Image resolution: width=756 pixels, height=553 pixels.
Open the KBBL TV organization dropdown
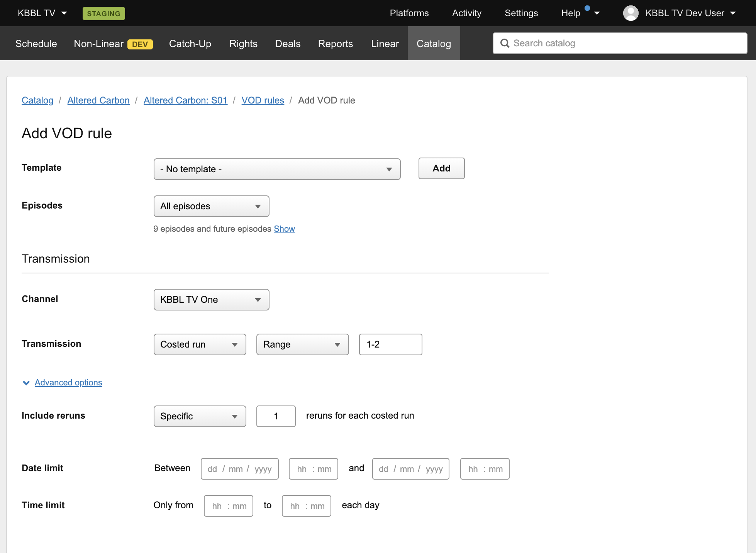click(x=42, y=13)
